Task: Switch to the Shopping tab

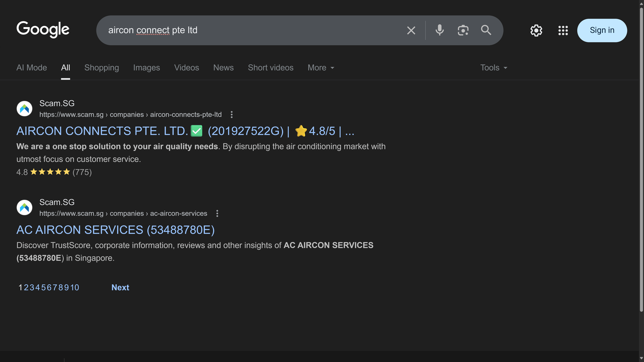Action: coord(101,68)
